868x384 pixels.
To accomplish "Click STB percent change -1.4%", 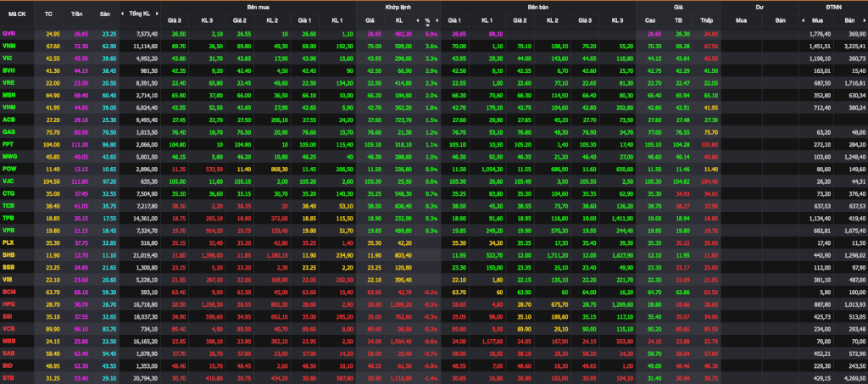I will pos(430,377).
